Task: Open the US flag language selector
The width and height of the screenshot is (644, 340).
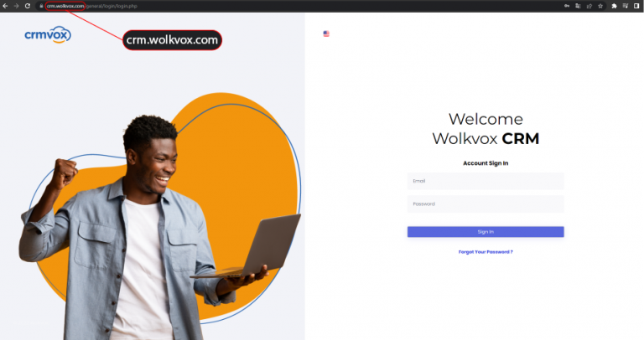Action: pos(326,33)
